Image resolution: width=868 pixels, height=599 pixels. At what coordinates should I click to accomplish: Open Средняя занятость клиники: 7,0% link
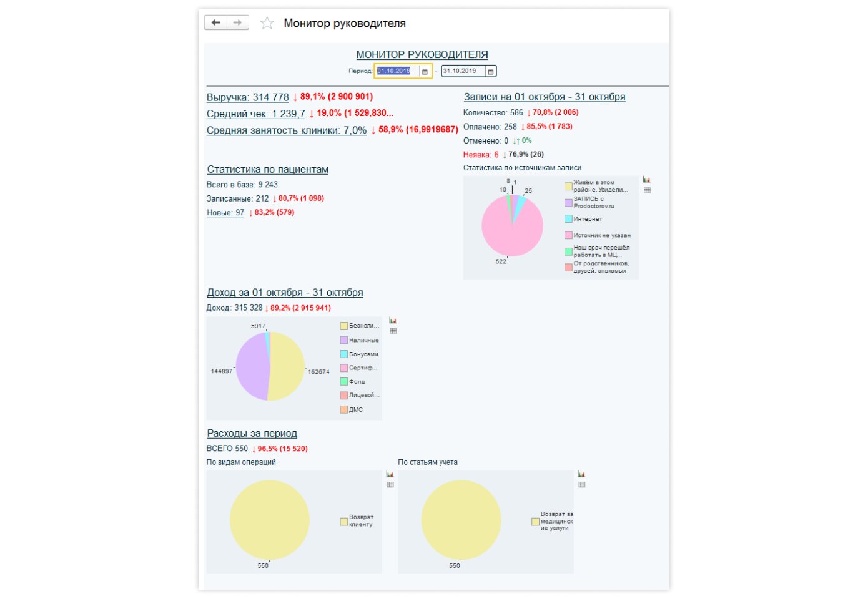tap(287, 130)
